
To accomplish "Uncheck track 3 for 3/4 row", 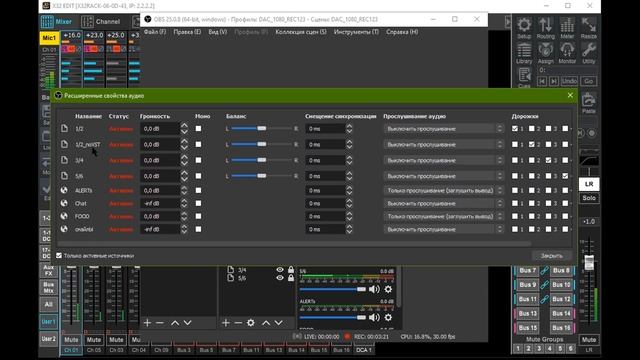I will click(x=548, y=160).
